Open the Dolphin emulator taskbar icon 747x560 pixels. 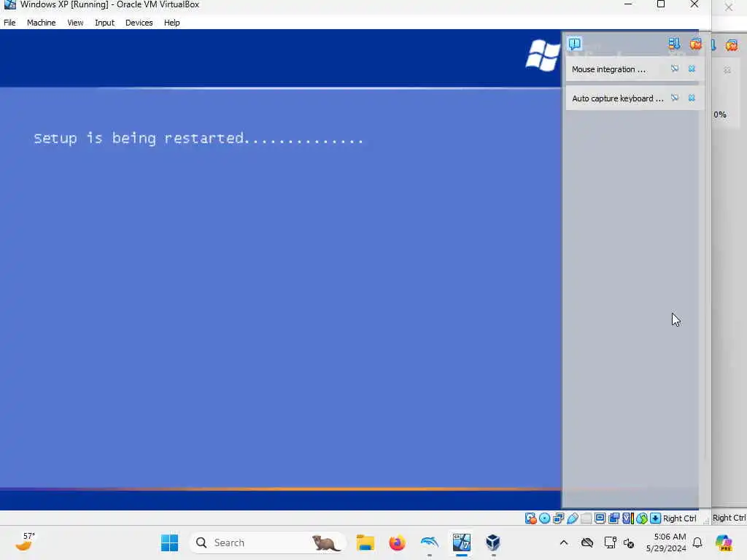tap(429, 542)
